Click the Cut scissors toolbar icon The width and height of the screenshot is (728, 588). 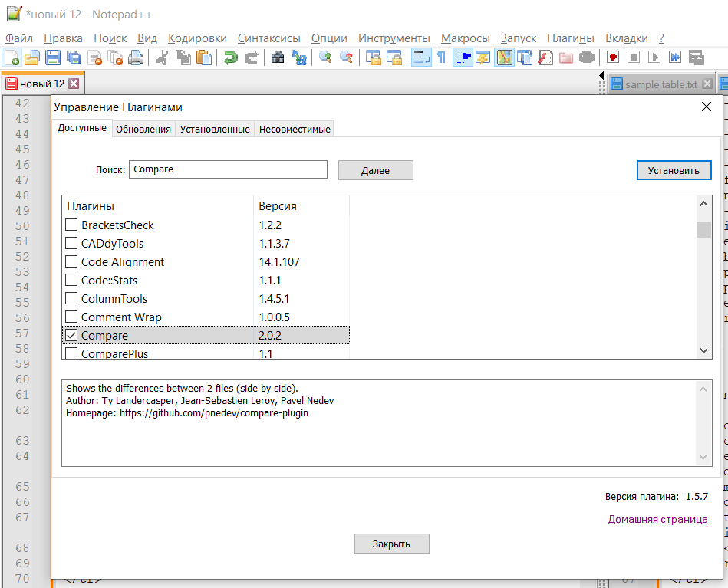tap(162, 57)
